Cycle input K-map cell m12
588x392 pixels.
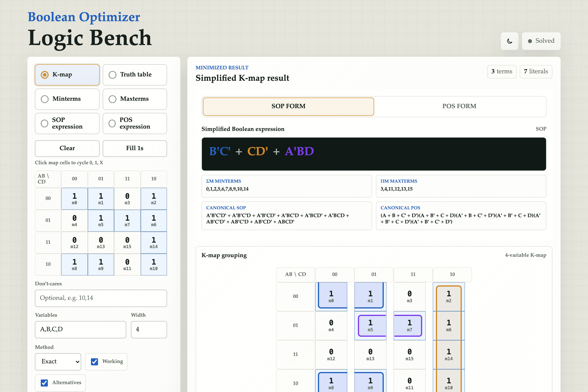pos(74,242)
